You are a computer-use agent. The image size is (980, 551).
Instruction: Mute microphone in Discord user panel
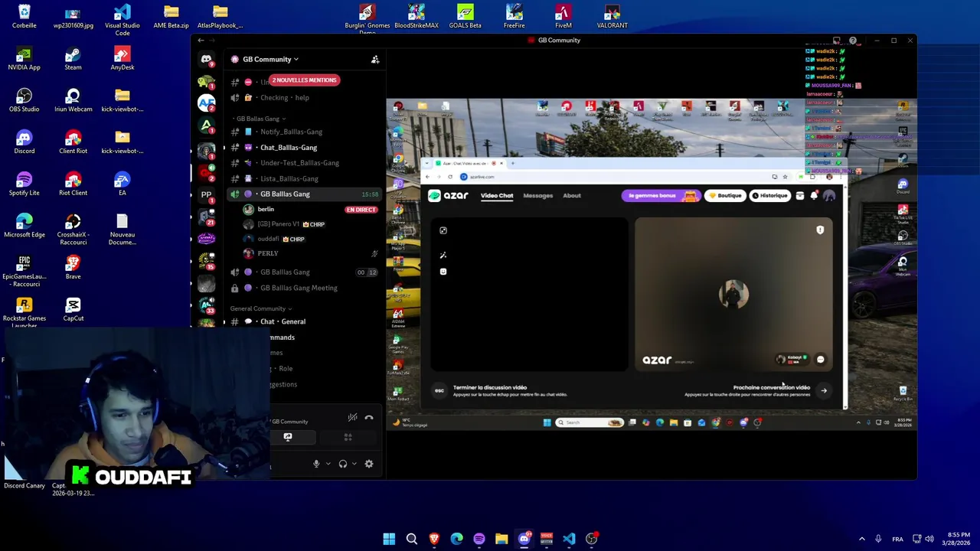point(316,464)
